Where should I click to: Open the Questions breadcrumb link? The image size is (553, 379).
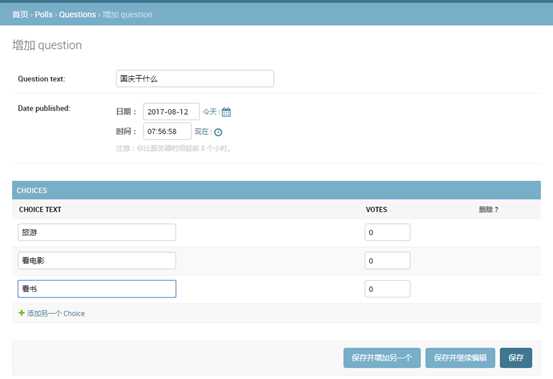pyautogui.click(x=77, y=14)
